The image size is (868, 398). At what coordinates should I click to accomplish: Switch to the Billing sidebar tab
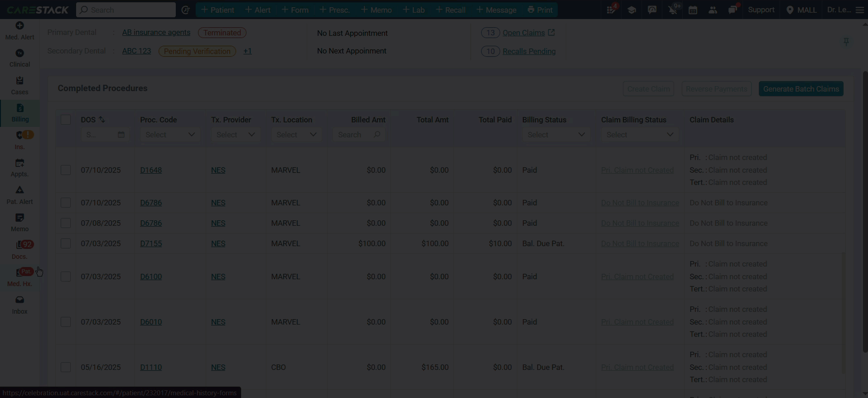click(x=19, y=113)
